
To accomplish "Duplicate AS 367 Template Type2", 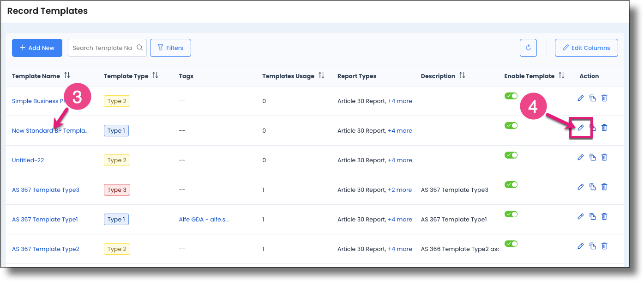I will [593, 246].
